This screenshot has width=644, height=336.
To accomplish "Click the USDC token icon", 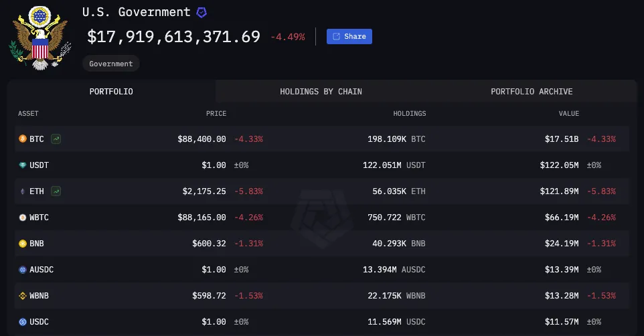I will pyautogui.click(x=23, y=322).
